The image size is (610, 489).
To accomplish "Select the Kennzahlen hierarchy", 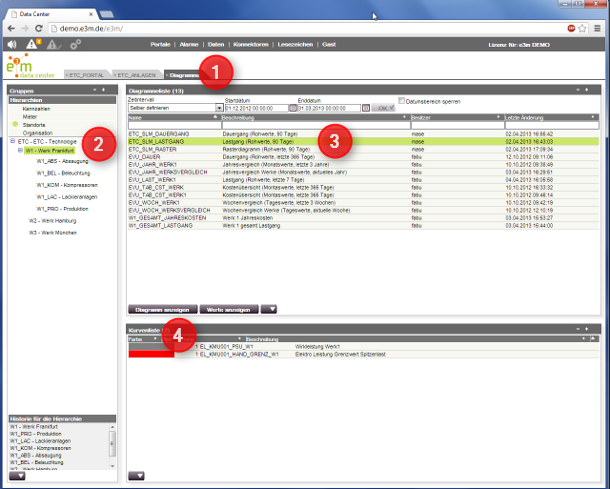I will 36,109.
